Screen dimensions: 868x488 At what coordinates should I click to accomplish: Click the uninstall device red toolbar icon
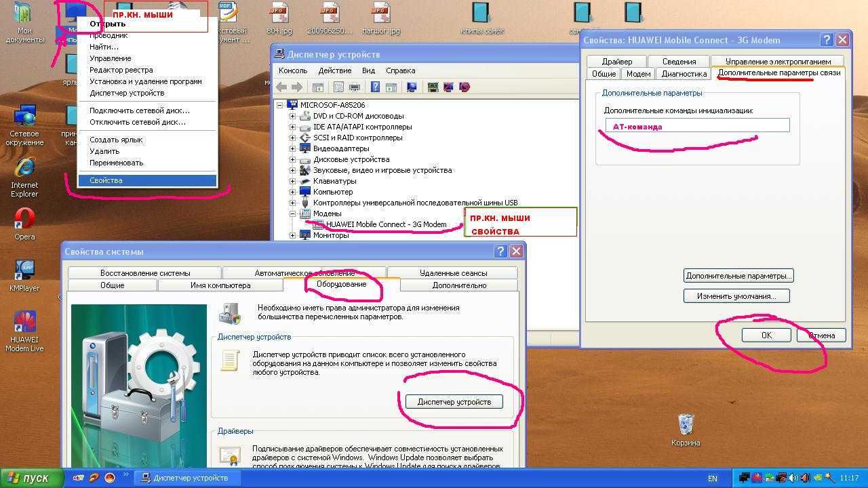[464, 87]
